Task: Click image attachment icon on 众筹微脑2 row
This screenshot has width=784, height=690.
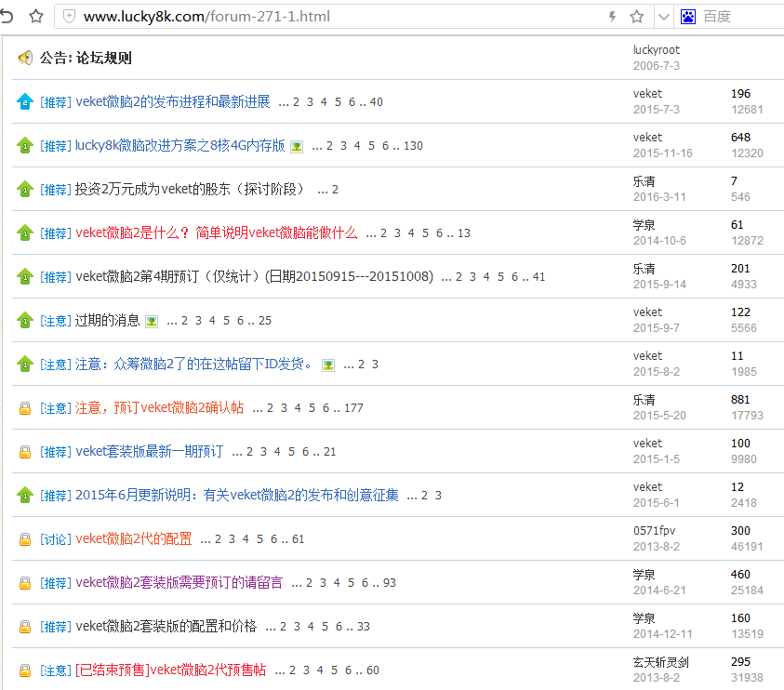Action: pos(328,365)
